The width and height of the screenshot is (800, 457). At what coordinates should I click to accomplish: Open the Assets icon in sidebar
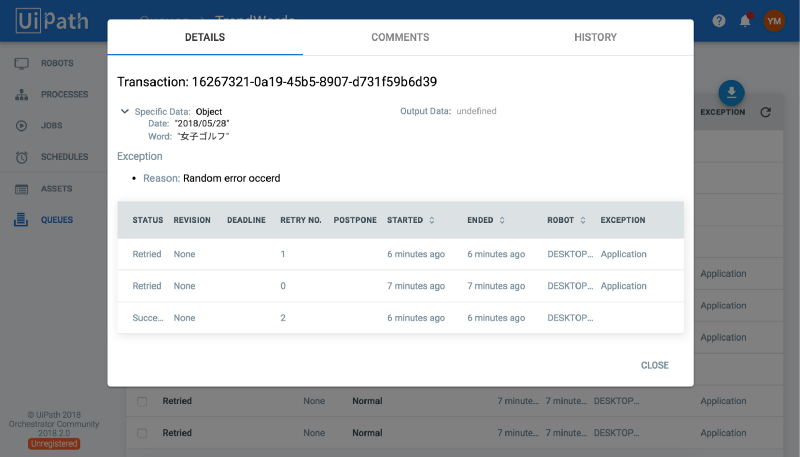click(x=21, y=189)
